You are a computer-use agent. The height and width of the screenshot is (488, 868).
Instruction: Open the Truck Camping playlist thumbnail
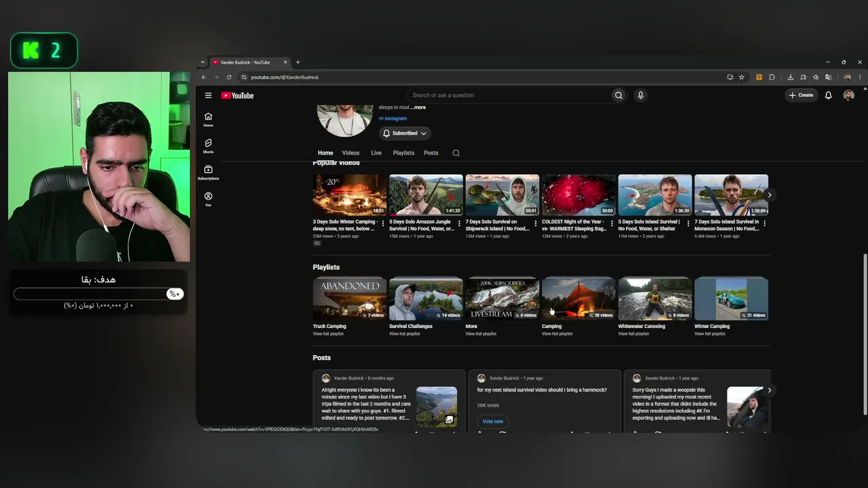coord(350,299)
